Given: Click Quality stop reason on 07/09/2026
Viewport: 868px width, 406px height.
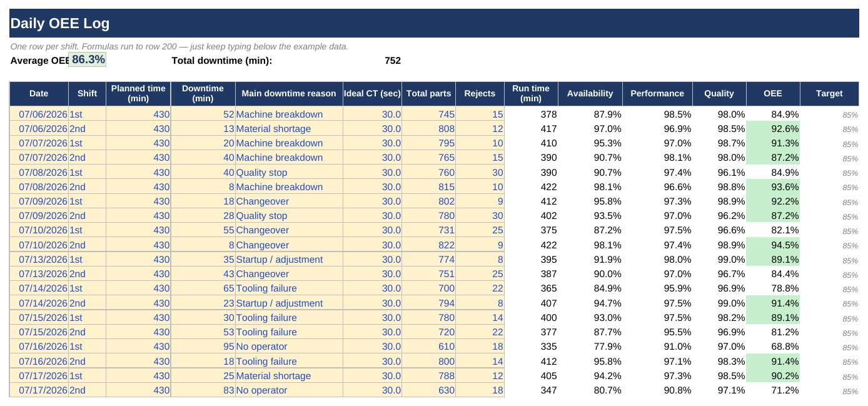Looking at the screenshot, I should (x=289, y=216).
